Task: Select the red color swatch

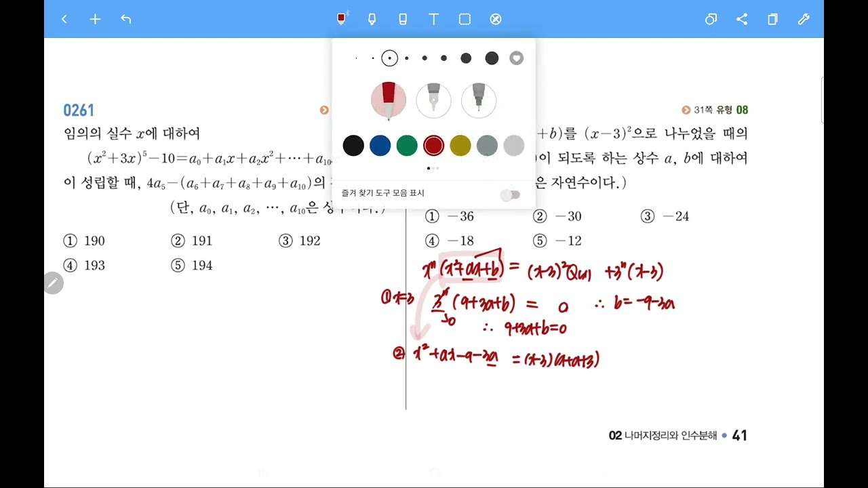Action: pos(433,146)
